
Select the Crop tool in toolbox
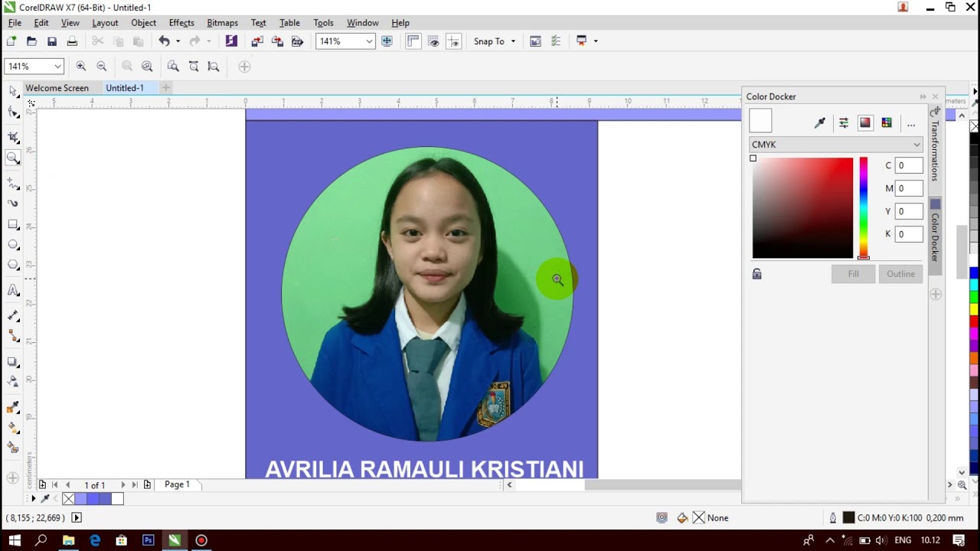click(x=13, y=137)
